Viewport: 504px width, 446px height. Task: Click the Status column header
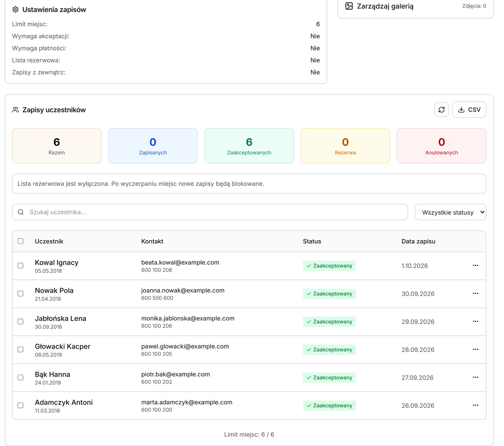coord(312,241)
